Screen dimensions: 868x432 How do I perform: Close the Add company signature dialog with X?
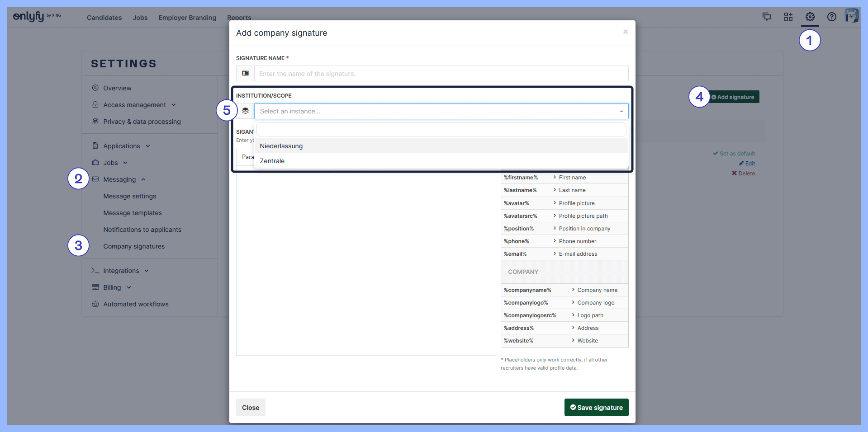pos(625,32)
